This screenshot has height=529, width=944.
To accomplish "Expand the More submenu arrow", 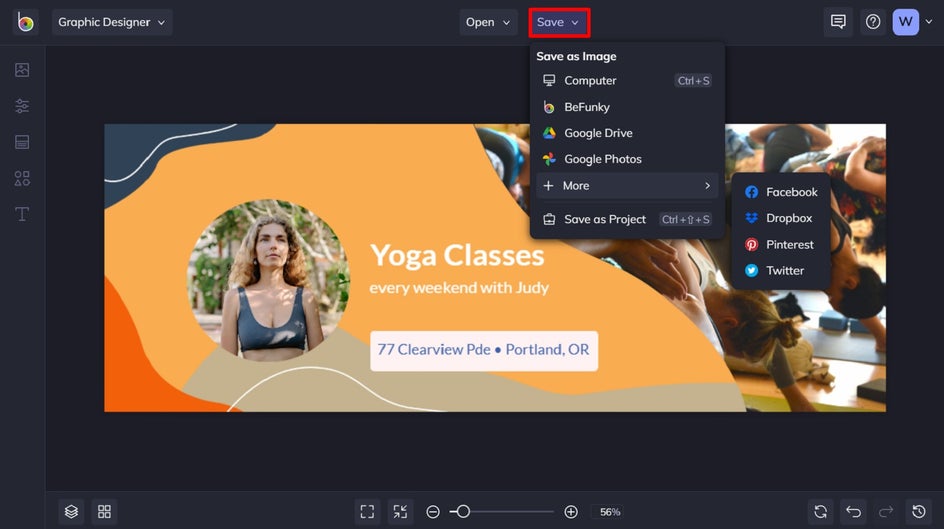I will [707, 186].
